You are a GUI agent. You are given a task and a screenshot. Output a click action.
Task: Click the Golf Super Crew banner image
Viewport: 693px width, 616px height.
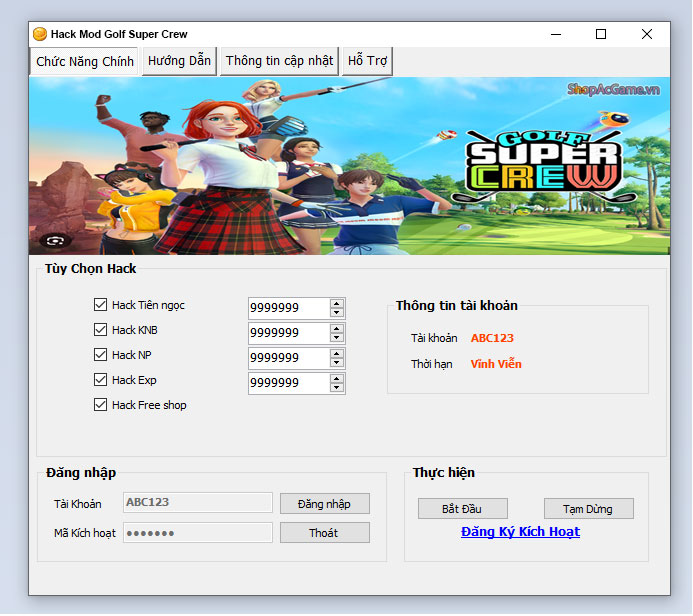click(349, 166)
